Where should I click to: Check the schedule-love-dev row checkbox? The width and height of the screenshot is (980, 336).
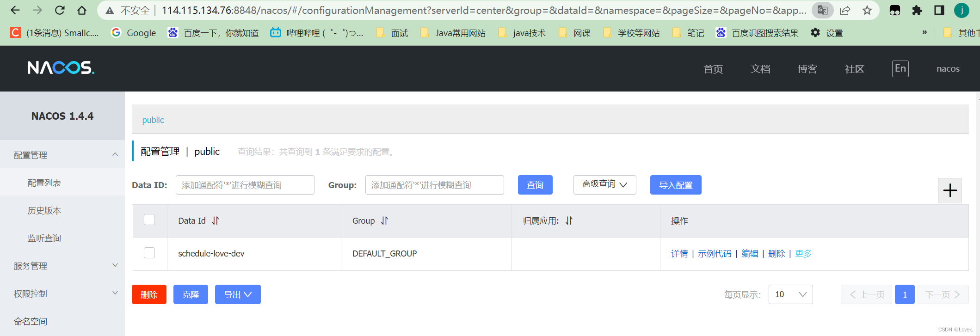pyautogui.click(x=149, y=253)
